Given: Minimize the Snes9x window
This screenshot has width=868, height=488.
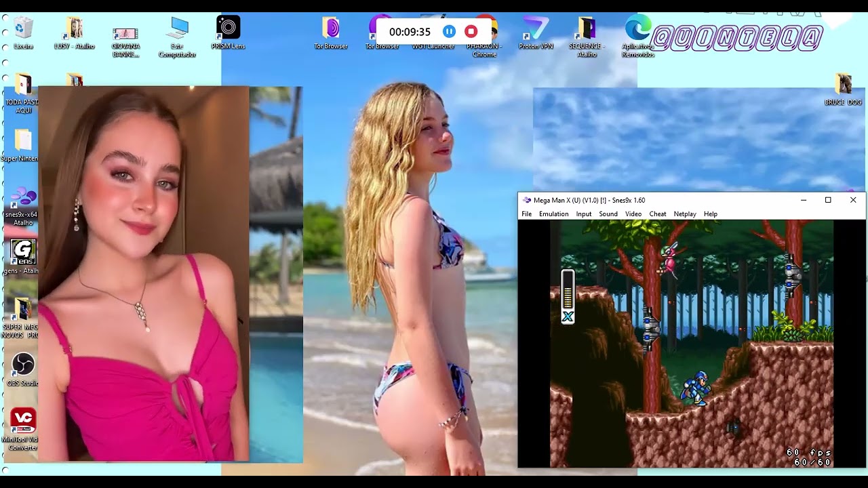Looking at the screenshot, I should (x=804, y=200).
